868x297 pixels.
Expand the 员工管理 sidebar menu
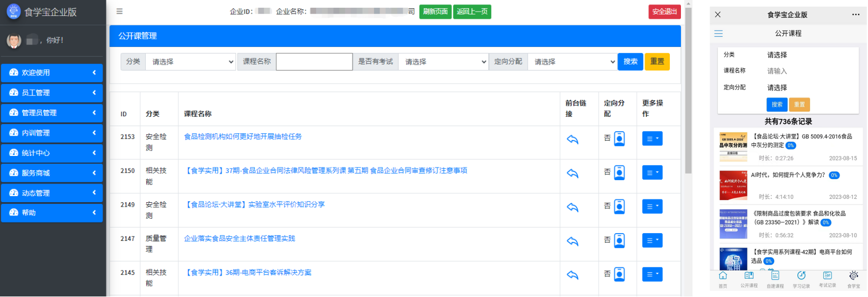52,93
